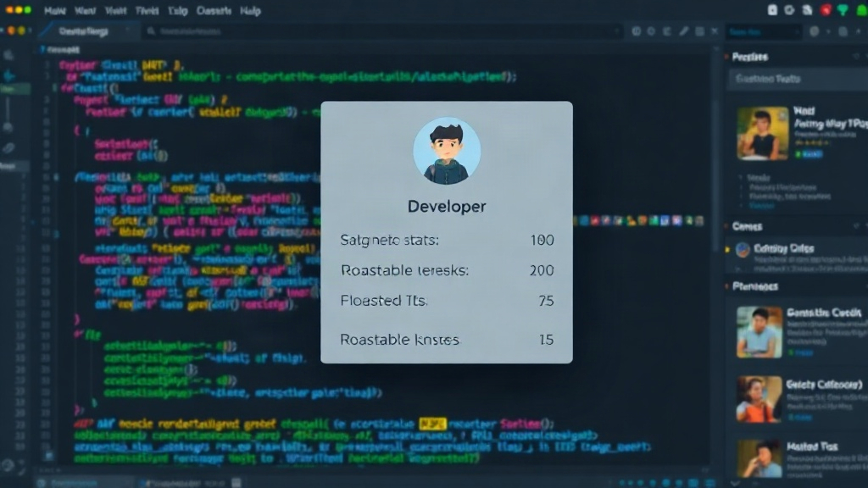The width and height of the screenshot is (868, 488).
Task: Select the value 75 in the dialog
Action: [x=546, y=301]
